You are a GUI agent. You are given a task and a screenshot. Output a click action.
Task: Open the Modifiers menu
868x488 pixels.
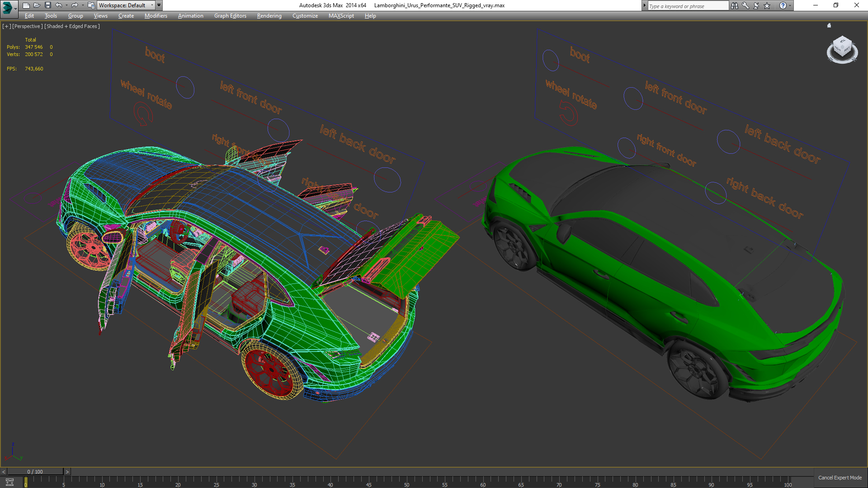click(x=156, y=16)
